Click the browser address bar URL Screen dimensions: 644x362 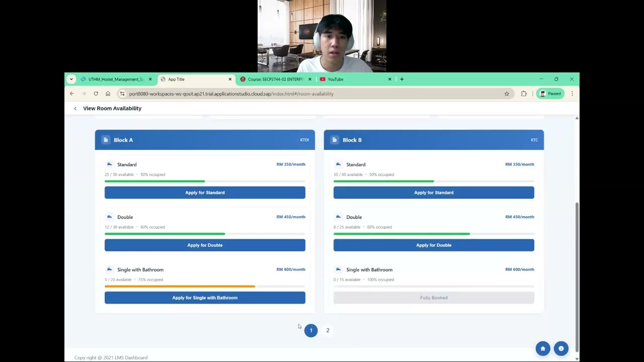pos(231,94)
